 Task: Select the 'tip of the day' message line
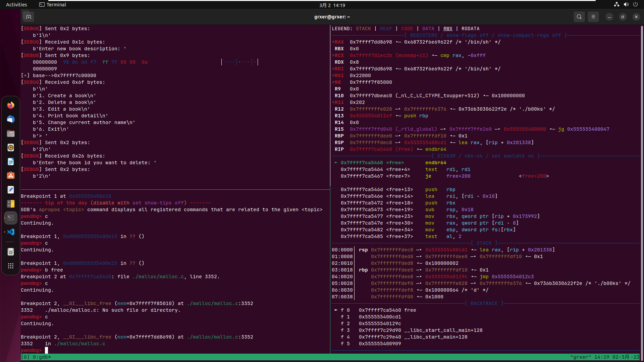[x=116, y=203]
